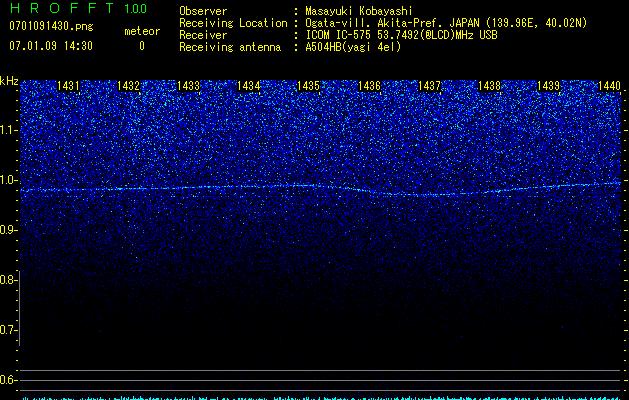629x400 pixels.
Task: Click the 1434 time marker
Action: [248, 86]
